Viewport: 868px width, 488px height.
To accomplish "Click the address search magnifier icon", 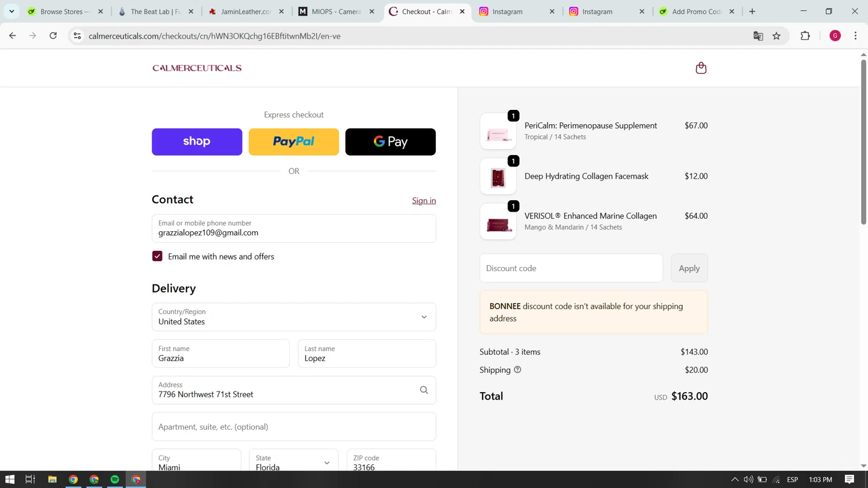I will 424,390.
